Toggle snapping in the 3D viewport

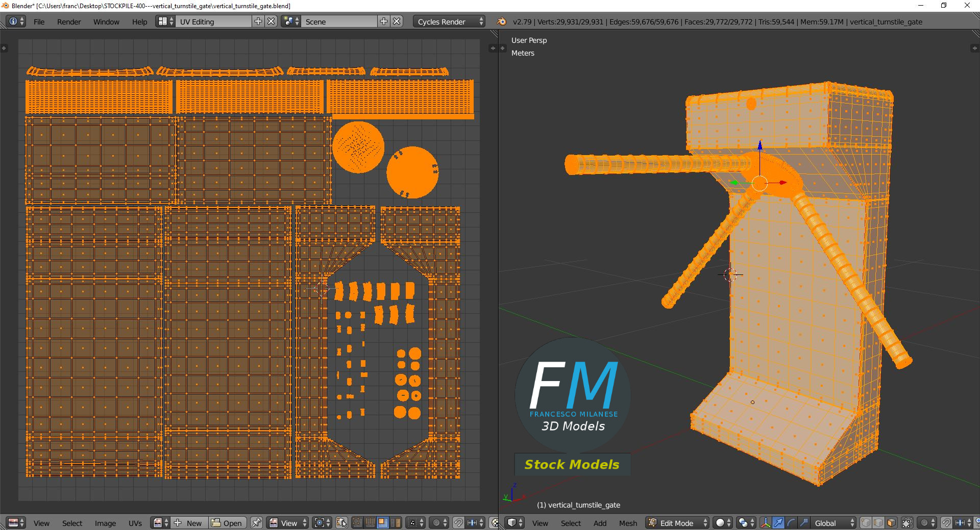(x=946, y=523)
